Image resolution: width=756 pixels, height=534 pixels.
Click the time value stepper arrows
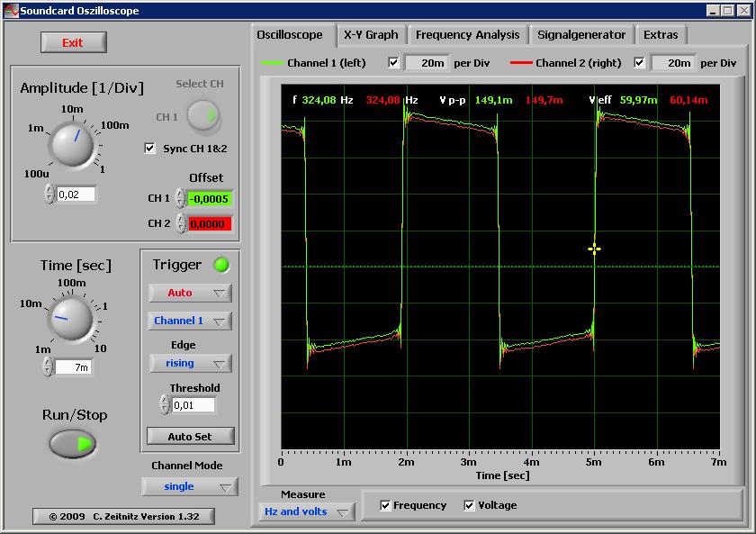[48, 367]
